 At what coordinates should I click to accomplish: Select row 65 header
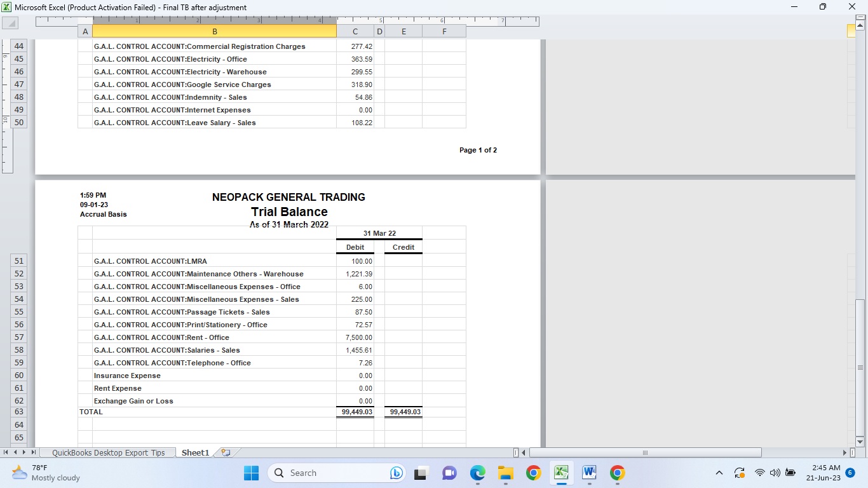coord(19,437)
